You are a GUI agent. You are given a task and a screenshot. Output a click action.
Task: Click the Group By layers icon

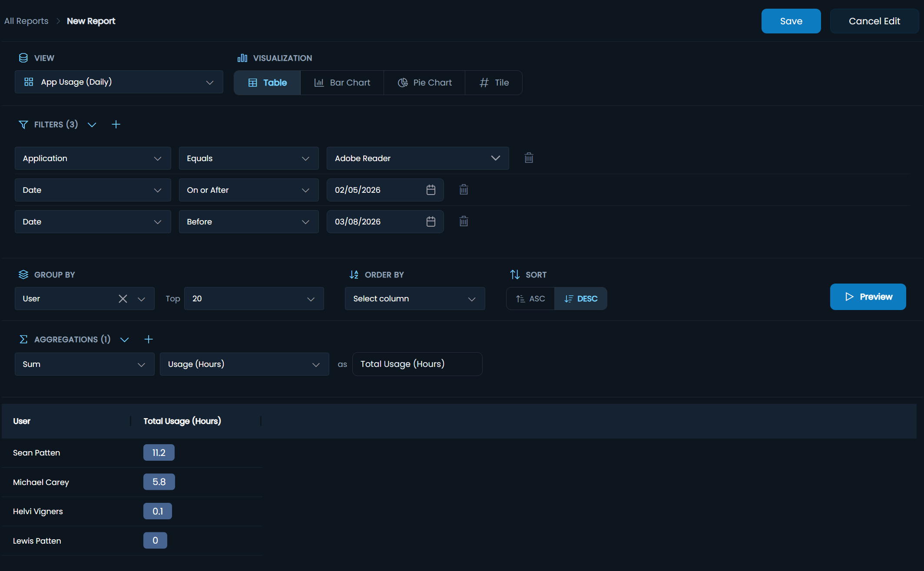[23, 274]
